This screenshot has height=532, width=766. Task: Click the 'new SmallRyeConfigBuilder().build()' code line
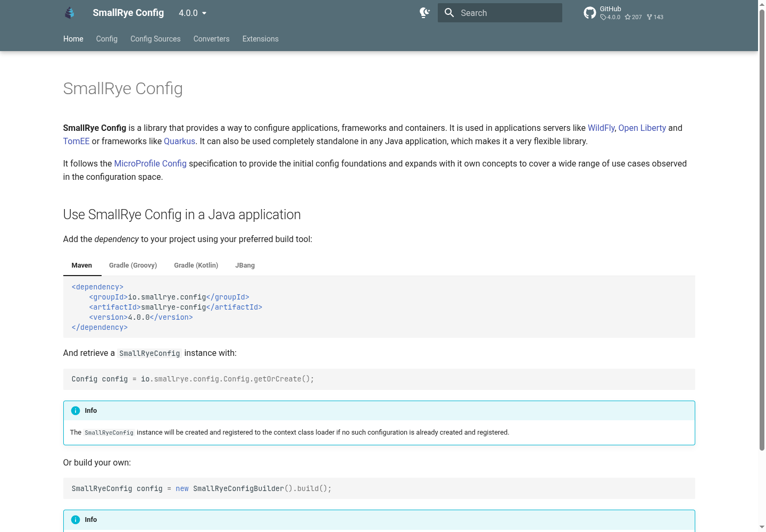point(379,488)
